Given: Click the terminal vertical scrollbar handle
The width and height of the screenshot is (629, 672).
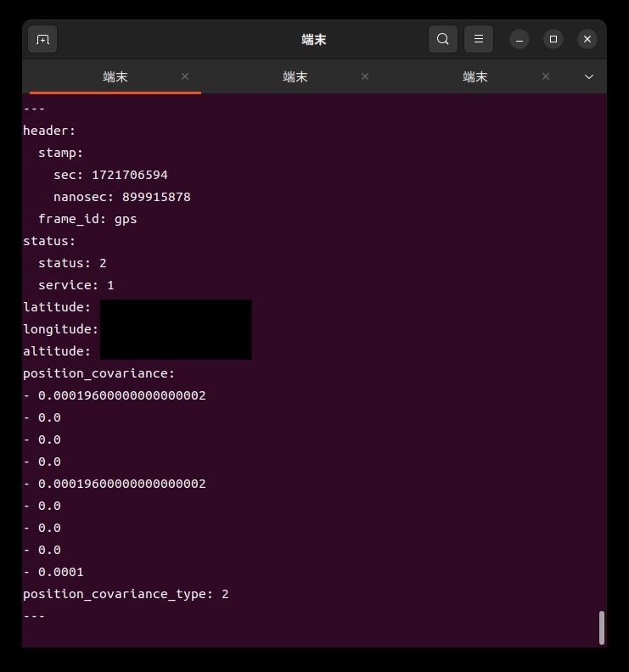Looking at the screenshot, I should coord(602,627).
